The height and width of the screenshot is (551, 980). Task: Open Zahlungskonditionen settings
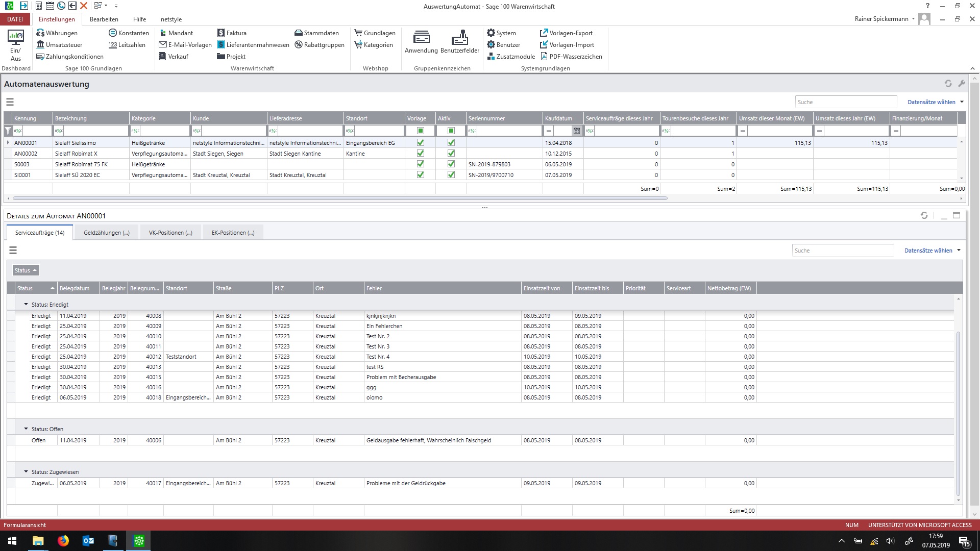click(70, 57)
